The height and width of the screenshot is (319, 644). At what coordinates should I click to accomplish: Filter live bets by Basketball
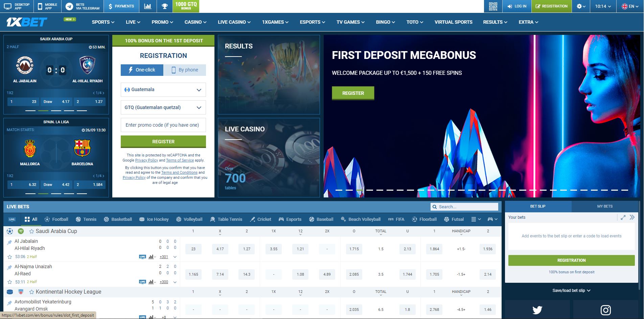coord(118,219)
